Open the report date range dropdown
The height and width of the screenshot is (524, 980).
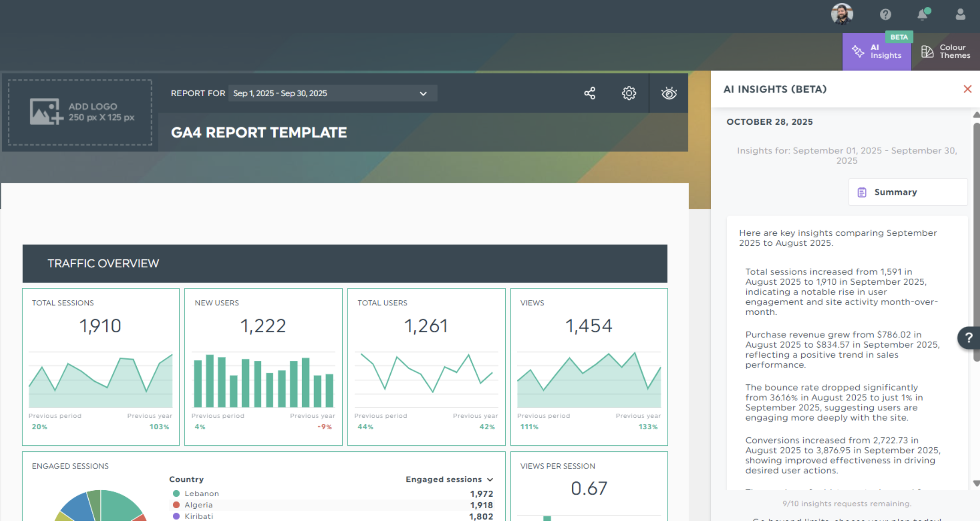(x=332, y=93)
